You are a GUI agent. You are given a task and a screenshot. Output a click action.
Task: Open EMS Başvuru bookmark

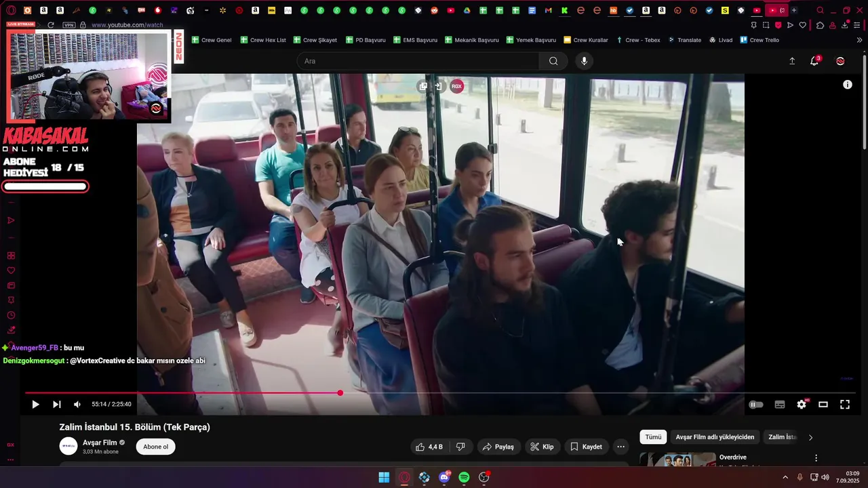[x=415, y=40]
